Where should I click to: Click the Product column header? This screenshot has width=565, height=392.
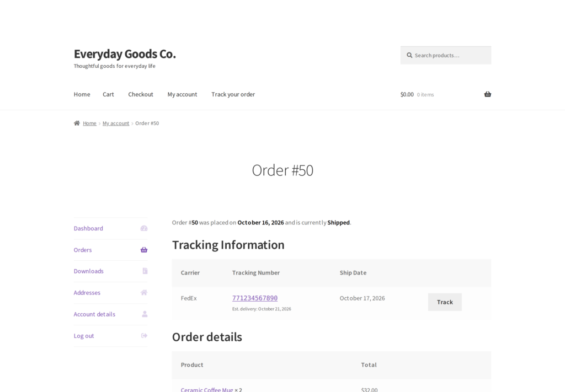192,364
